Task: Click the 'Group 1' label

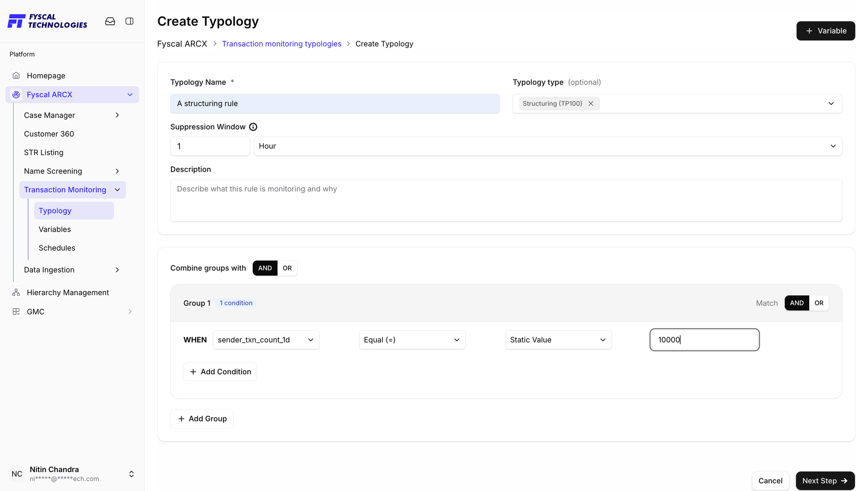Action: tap(197, 303)
